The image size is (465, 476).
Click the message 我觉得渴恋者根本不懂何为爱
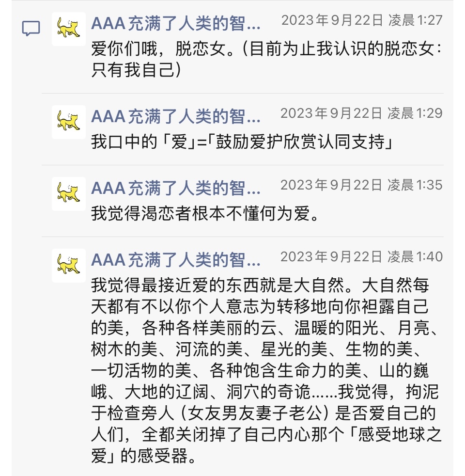click(205, 215)
